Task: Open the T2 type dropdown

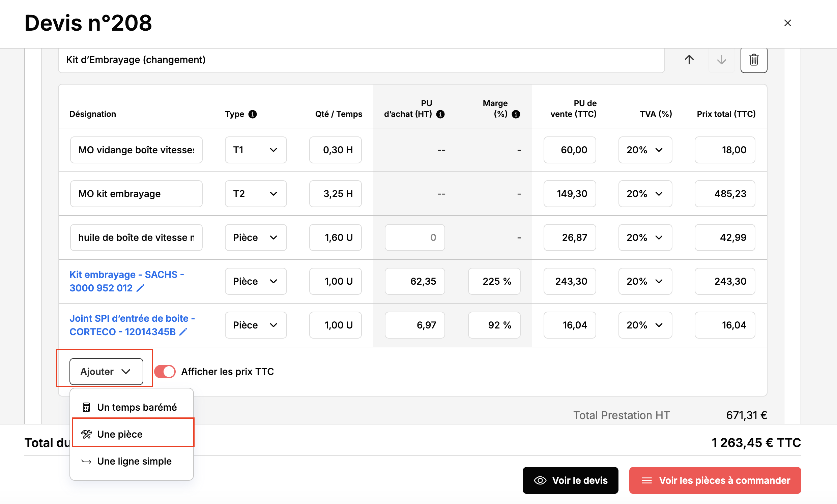Action: [x=255, y=194]
